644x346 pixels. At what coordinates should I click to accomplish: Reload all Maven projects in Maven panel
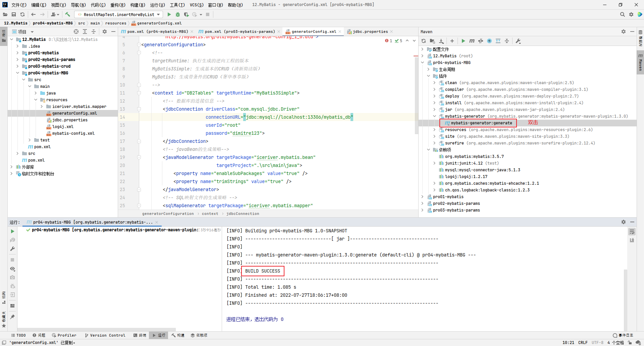(424, 41)
